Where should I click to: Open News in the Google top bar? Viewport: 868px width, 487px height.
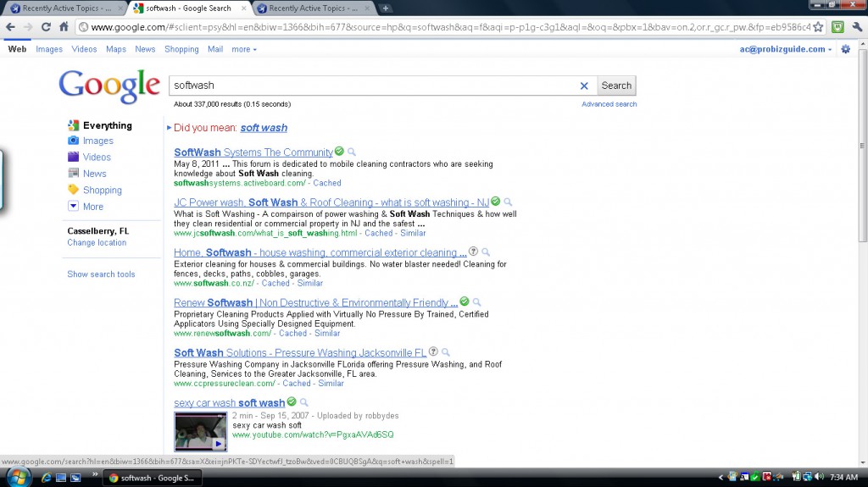pyautogui.click(x=145, y=49)
